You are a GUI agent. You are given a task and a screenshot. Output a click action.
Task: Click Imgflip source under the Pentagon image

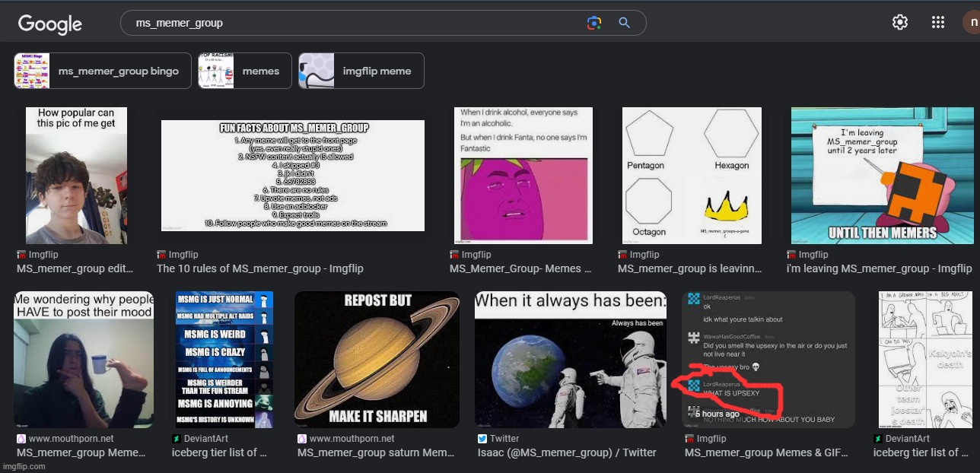click(638, 255)
